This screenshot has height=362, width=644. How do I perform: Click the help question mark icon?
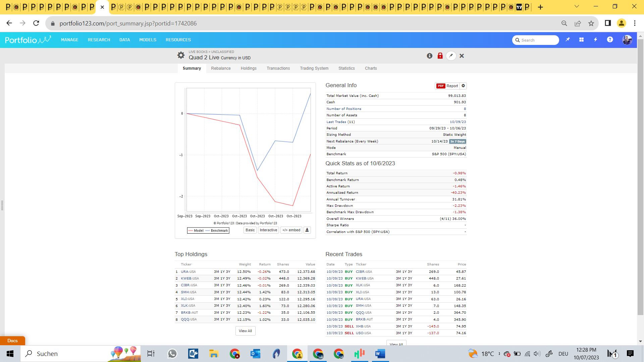pyautogui.click(x=610, y=40)
